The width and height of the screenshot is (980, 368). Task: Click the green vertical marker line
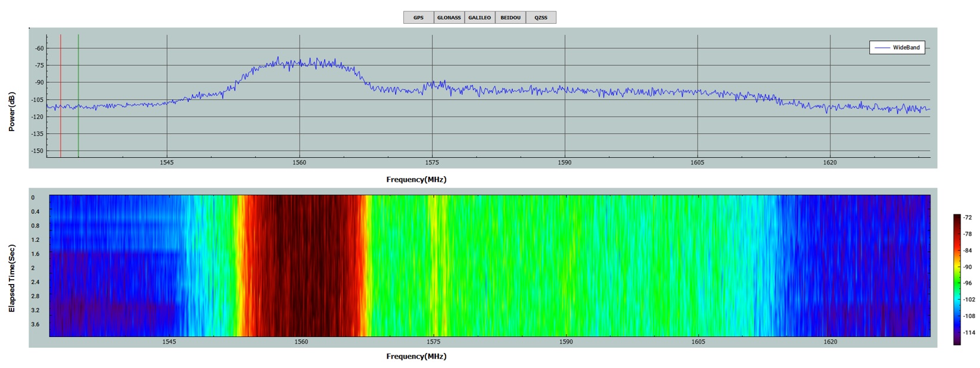coord(78,96)
